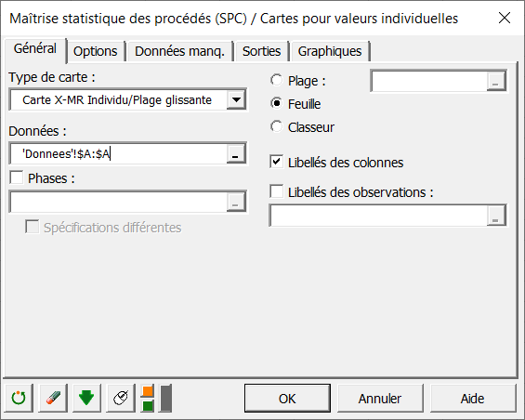Click range selector button in Plage field
This screenshot has height=420, width=525.
pyautogui.click(x=496, y=81)
